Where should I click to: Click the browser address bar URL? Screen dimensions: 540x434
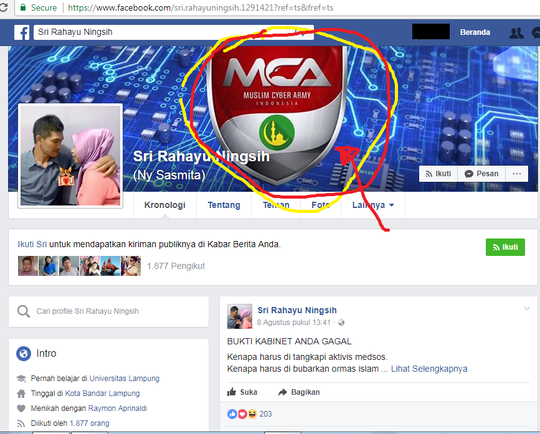coord(200,8)
